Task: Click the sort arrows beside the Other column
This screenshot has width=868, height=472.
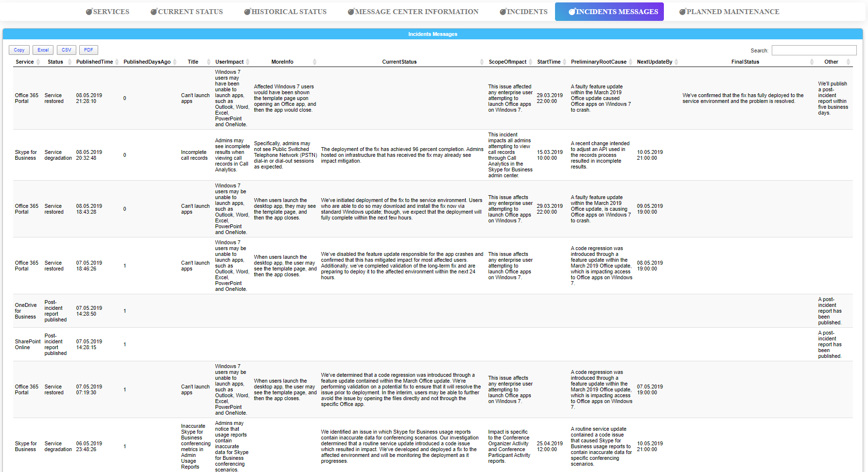Action: tap(848, 62)
